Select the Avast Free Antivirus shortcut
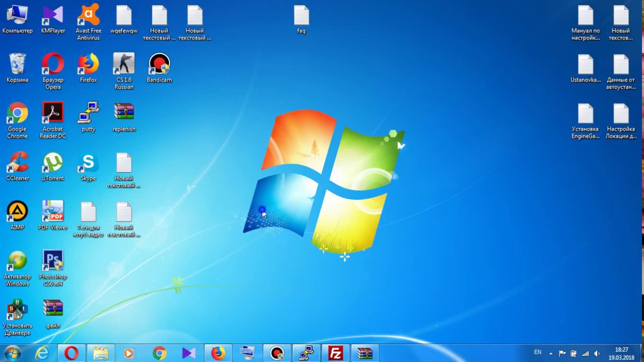 pyautogui.click(x=88, y=23)
